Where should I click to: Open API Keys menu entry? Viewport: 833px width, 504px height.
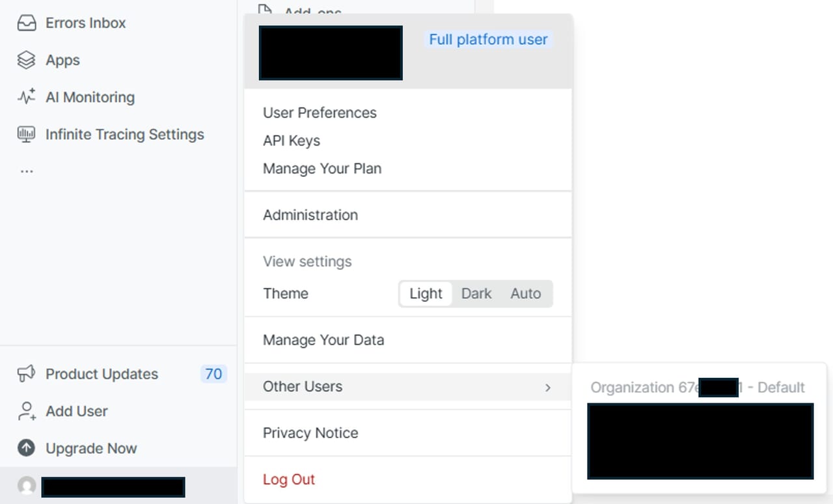(292, 141)
